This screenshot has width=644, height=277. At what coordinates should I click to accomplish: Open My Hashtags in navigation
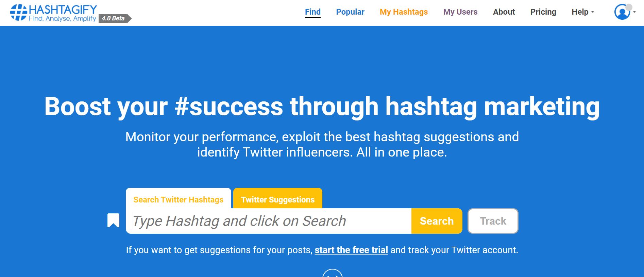[404, 12]
